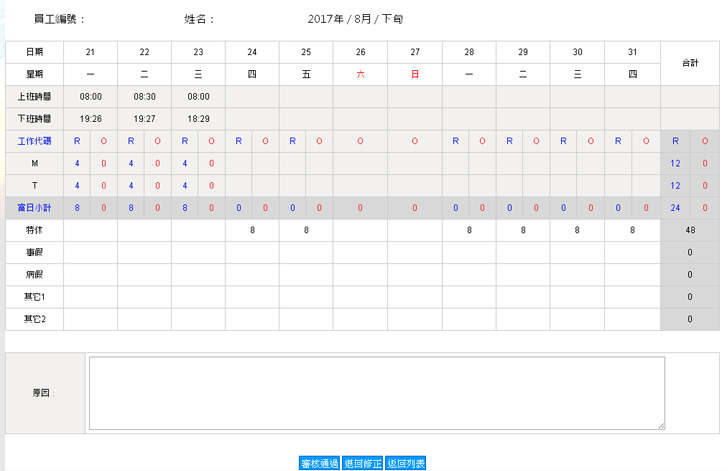The image size is (728, 471).
Task: Click the 當日小計 daily subtotal row label
Action: pos(34,208)
